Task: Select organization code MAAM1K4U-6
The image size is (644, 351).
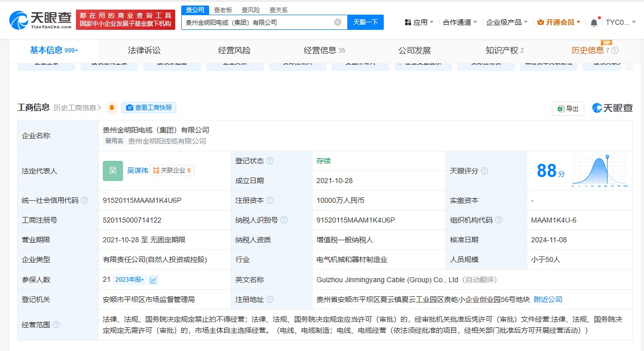Action: coord(554,220)
